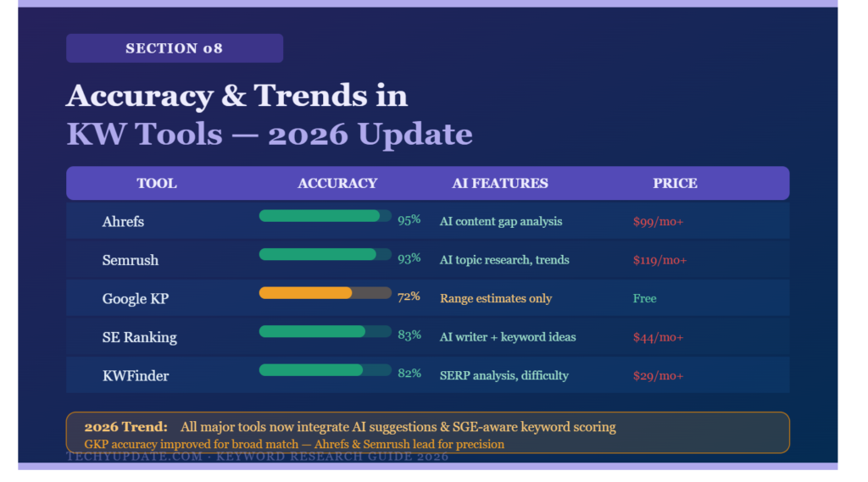Click 'AI content gap analysis' text
The image size is (868, 482).
501,221
